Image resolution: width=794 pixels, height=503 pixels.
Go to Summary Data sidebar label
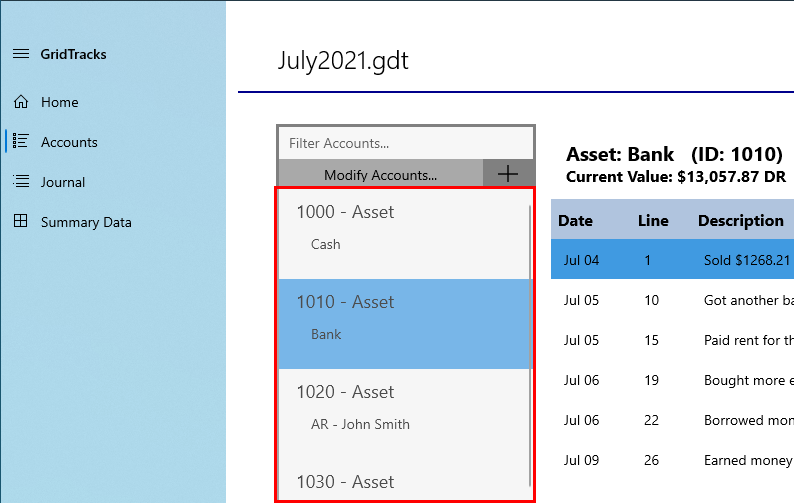click(86, 222)
